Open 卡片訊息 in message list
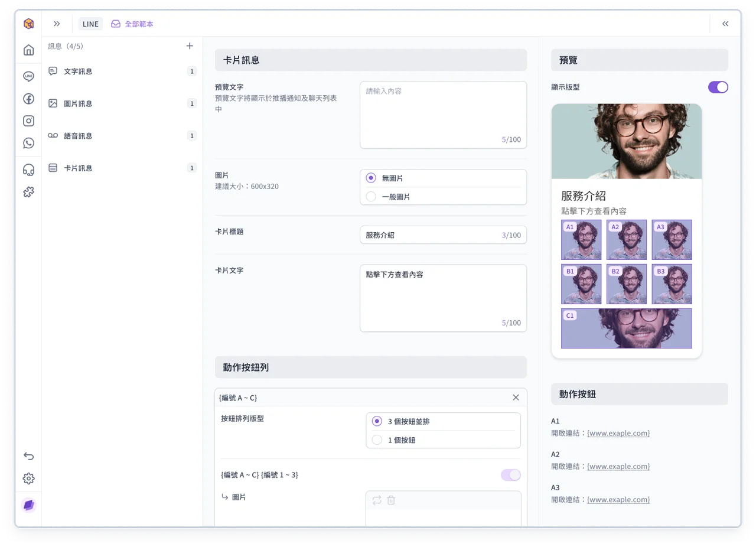This screenshot has height=547, width=756. point(122,168)
